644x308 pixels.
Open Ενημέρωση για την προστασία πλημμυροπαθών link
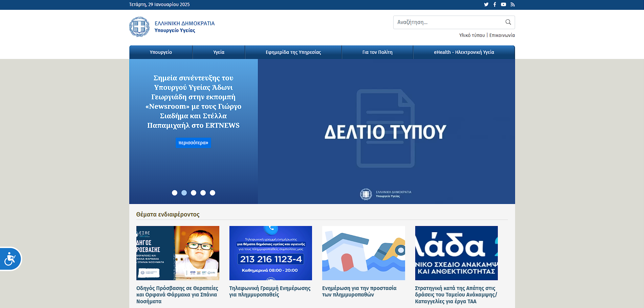tap(359, 291)
